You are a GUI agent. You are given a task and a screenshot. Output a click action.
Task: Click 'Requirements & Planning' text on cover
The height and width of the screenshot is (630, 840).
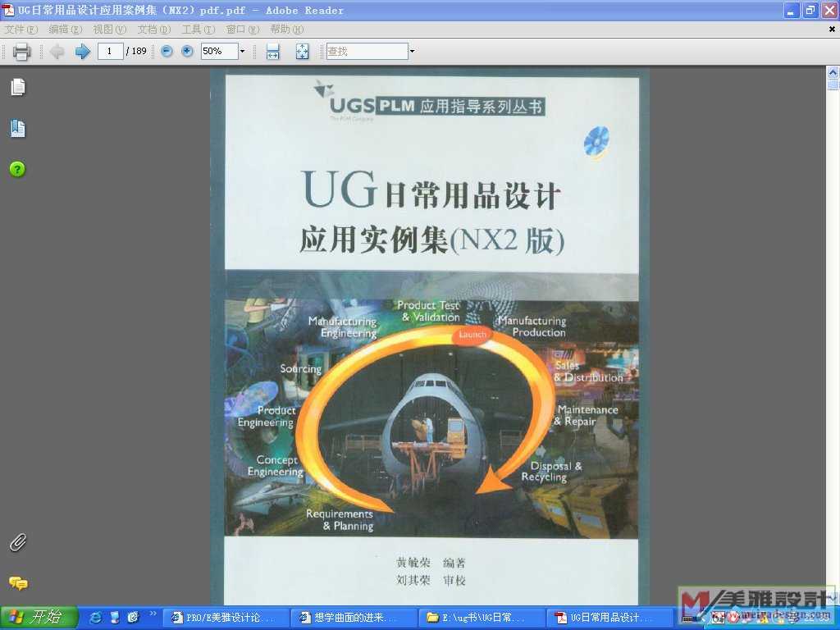coord(340,519)
